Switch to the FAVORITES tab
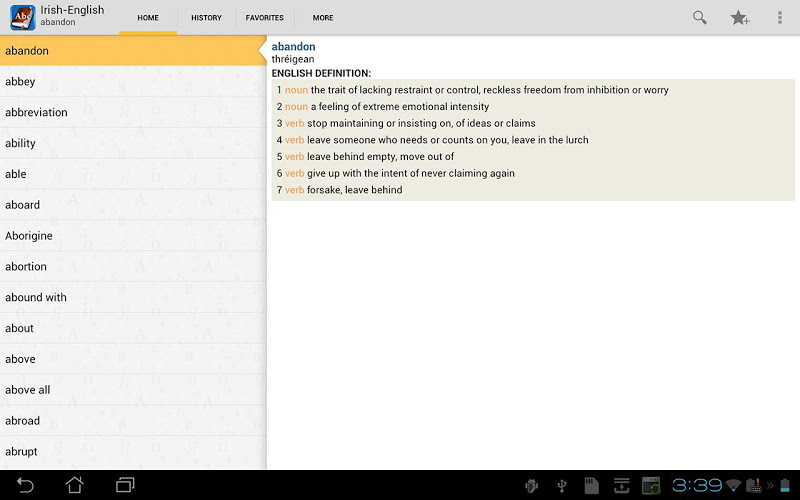The width and height of the screenshot is (800, 500). click(x=264, y=18)
